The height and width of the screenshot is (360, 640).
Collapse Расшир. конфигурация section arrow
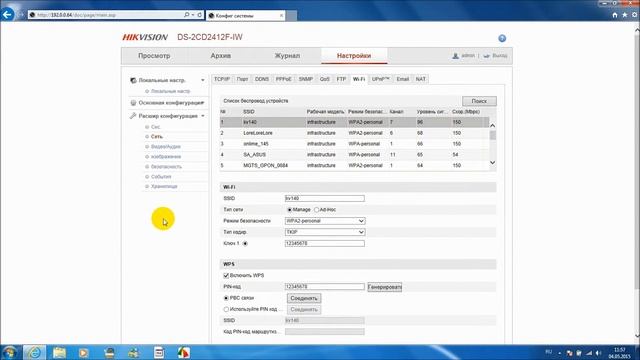[x=202, y=116]
